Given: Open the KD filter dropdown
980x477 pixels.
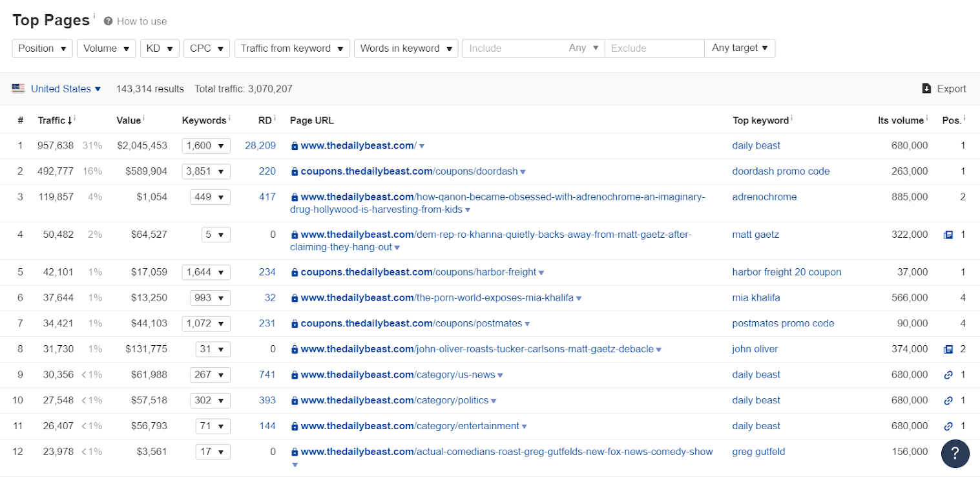Looking at the screenshot, I should click(160, 48).
